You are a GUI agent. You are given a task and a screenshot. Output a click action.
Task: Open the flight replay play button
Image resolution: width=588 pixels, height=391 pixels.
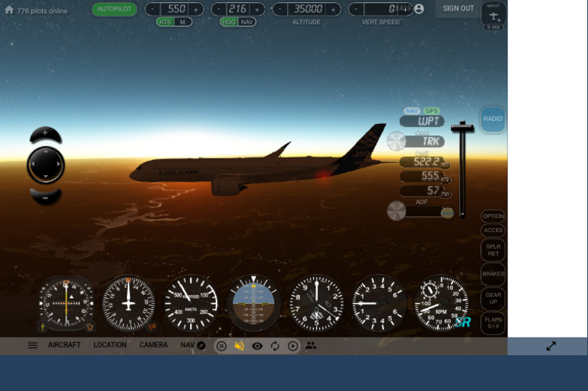tap(293, 346)
